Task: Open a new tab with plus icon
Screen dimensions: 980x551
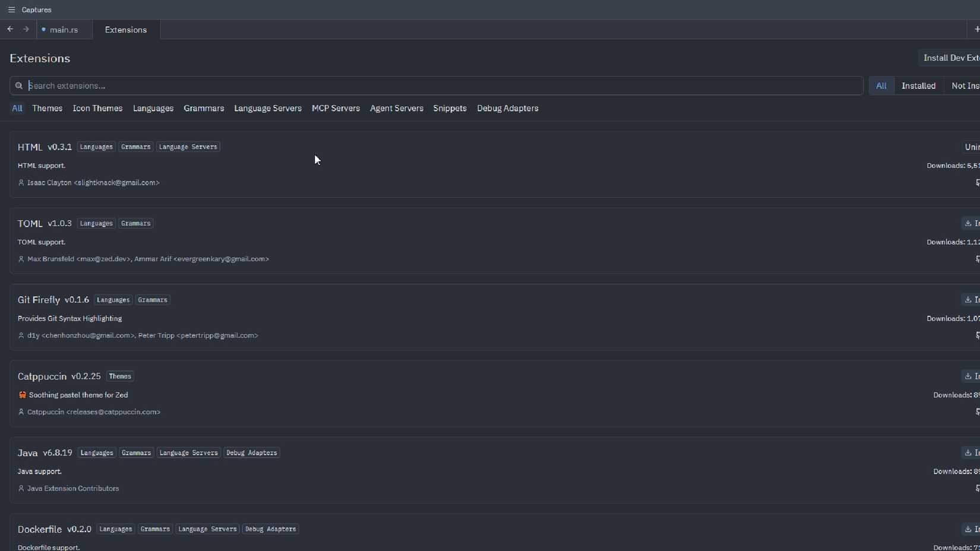Action: coord(976,29)
